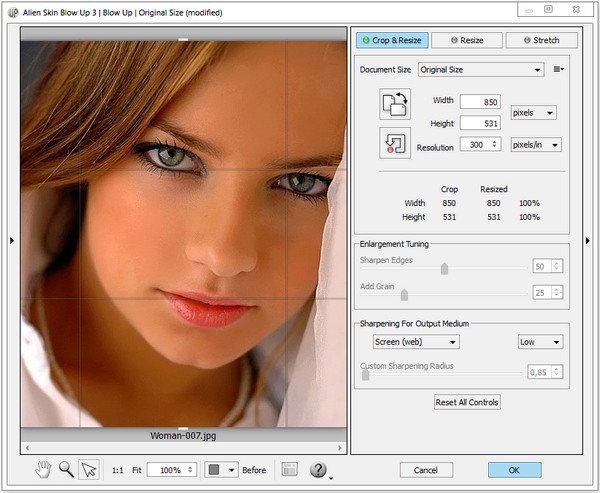
Task: Open the Document Size dropdown
Action: pyautogui.click(x=480, y=69)
